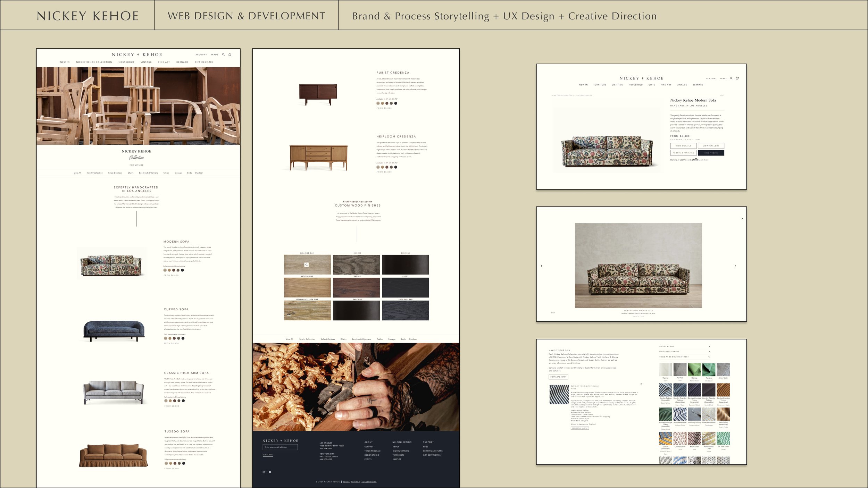Click search icon on Modern Sofa product page

pyautogui.click(x=731, y=78)
